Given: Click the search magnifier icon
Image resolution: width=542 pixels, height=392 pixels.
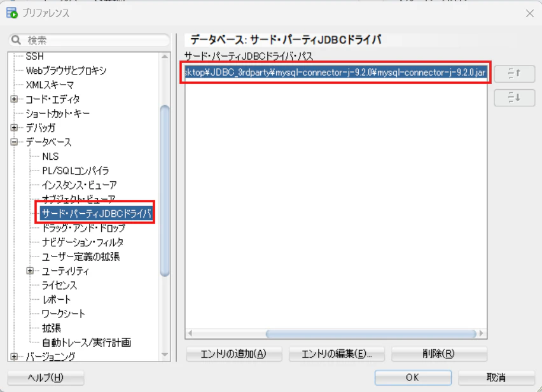Looking at the screenshot, I should point(16,40).
